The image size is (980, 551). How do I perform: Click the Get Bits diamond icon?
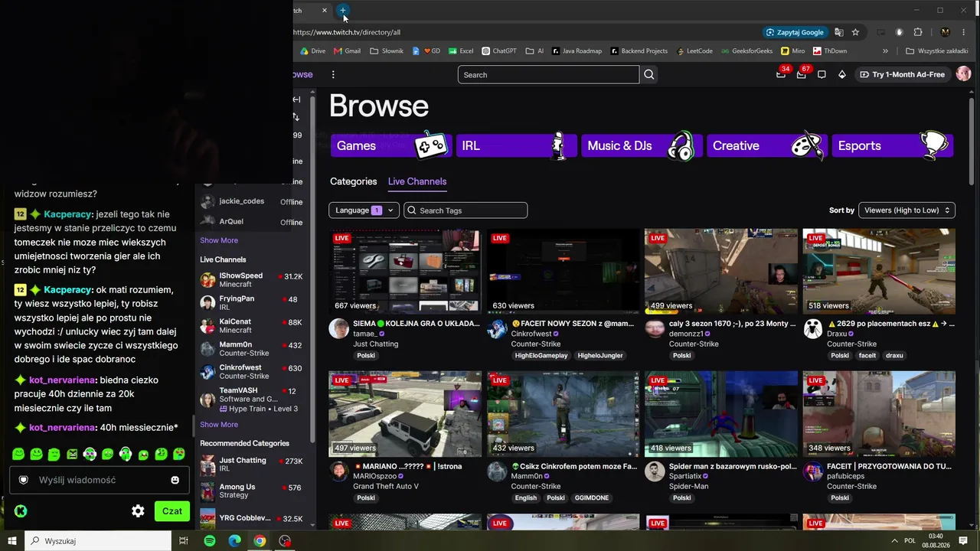842,74
